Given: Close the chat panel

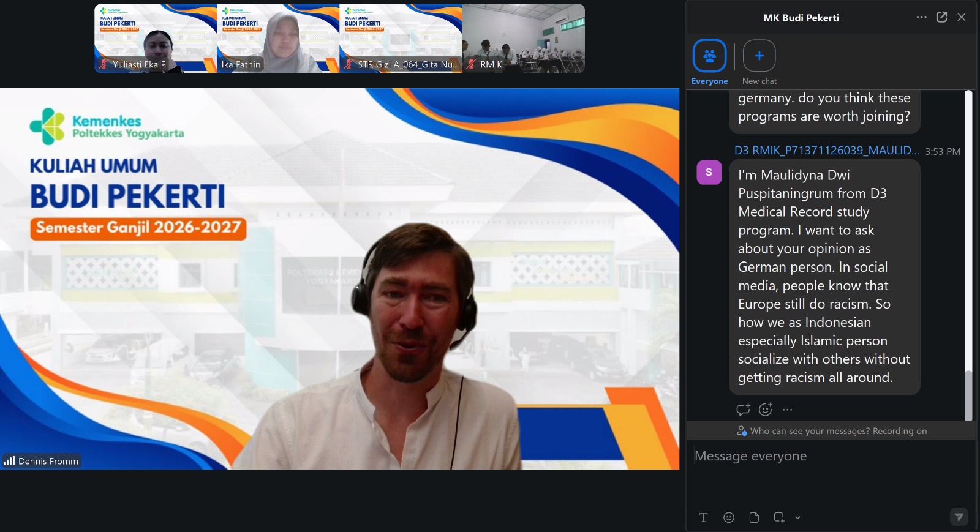Looking at the screenshot, I should click(962, 17).
